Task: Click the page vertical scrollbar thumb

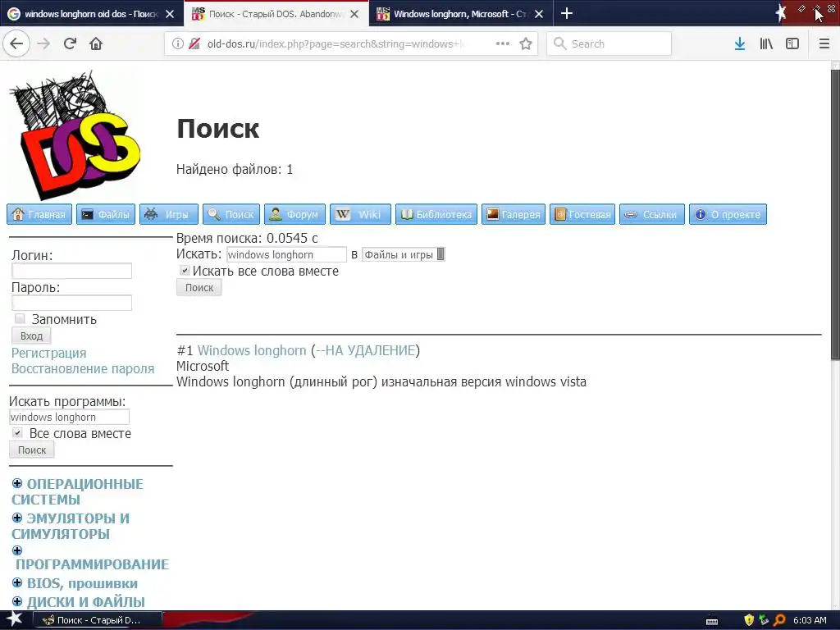Action: 835,214
